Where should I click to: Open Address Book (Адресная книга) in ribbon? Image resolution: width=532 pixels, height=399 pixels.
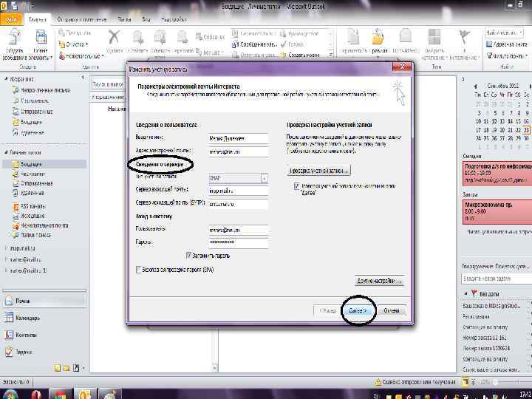pyautogui.click(x=507, y=44)
